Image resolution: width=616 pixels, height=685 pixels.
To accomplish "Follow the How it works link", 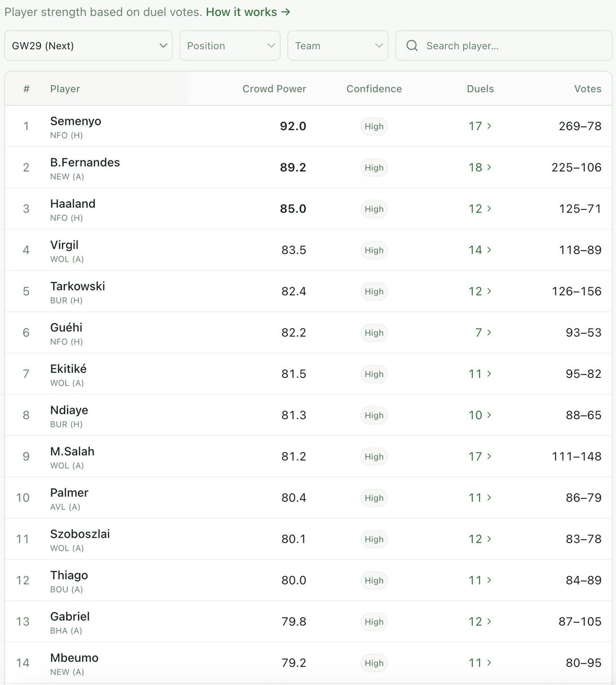I will (241, 11).
